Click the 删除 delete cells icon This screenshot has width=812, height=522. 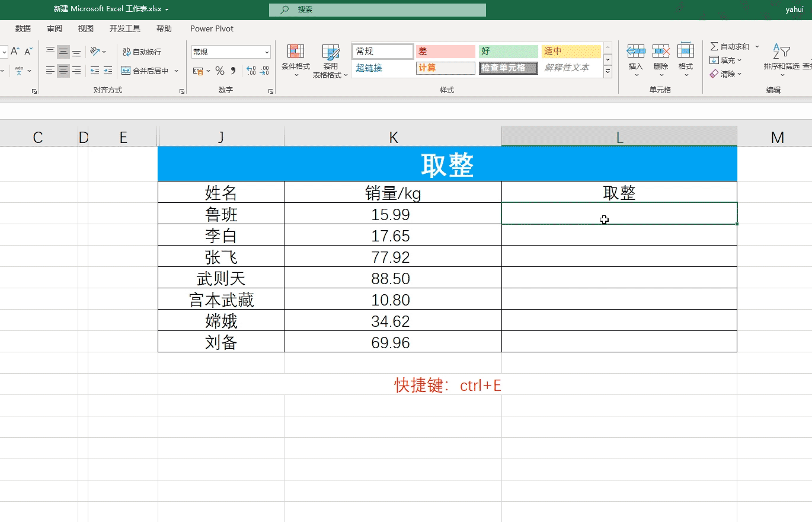661,61
